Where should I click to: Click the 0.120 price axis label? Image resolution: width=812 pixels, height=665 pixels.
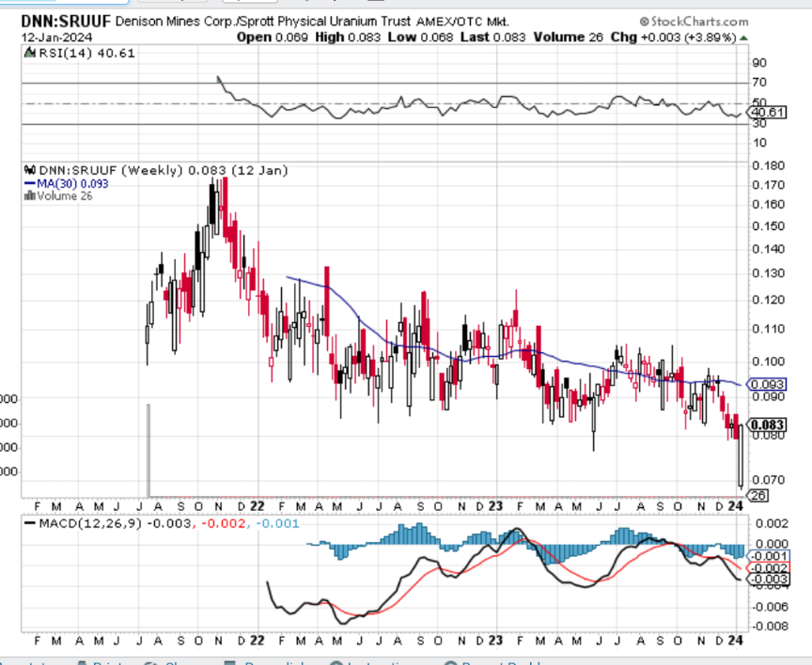click(769, 300)
